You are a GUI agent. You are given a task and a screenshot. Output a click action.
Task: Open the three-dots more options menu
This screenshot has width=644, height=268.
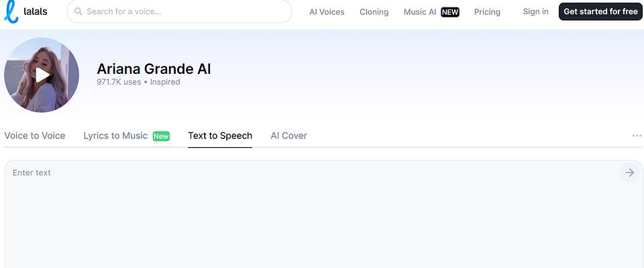click(637, 136)
